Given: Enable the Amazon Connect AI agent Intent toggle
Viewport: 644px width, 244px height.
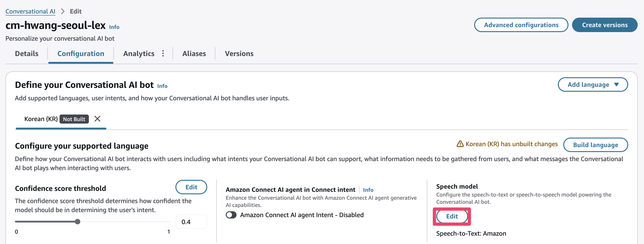Looking at the screenshot, I should coord(231,215).
